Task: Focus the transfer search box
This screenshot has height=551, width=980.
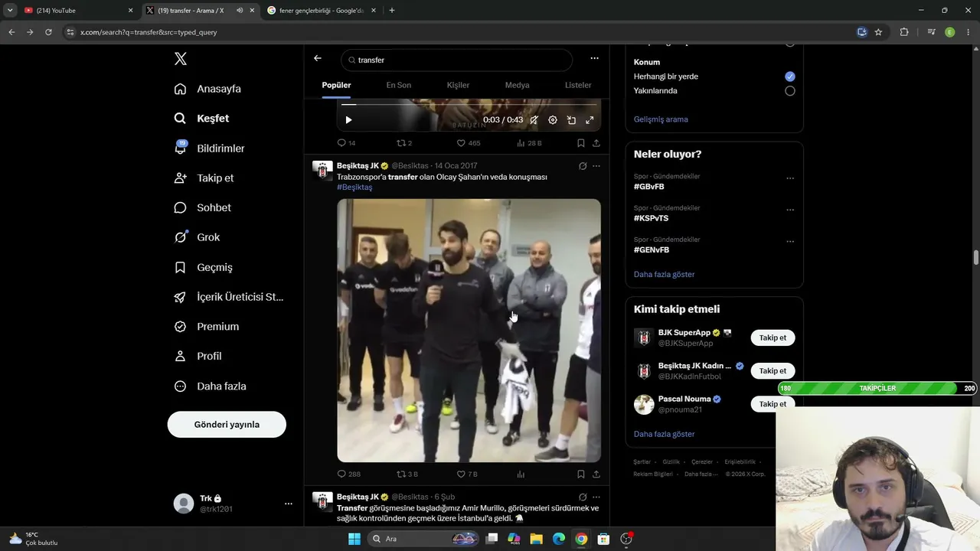Action: point(456,60)
